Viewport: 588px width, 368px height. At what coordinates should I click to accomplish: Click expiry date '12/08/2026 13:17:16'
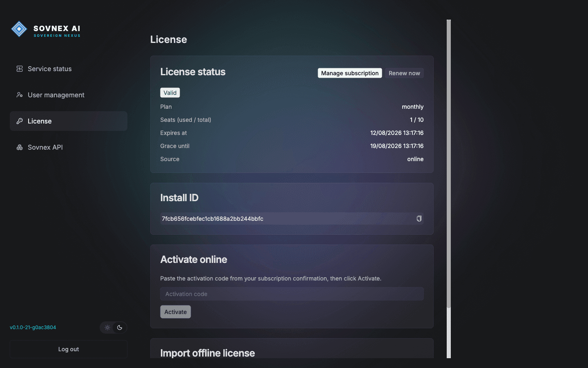397,133
